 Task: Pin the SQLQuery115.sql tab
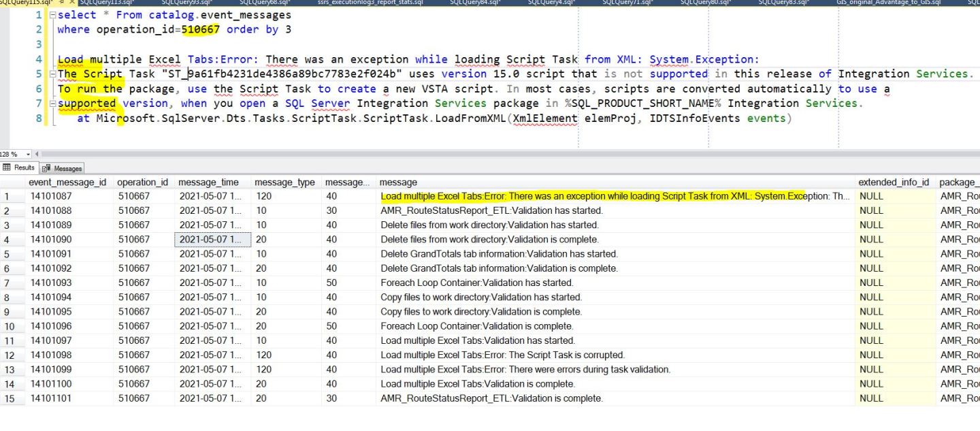point(62,3)
